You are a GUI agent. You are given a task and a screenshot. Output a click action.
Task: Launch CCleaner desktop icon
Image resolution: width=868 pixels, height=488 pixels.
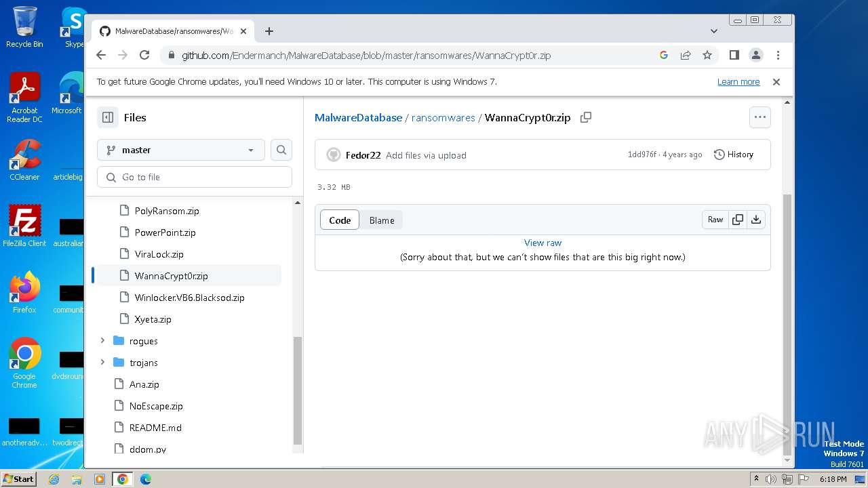24,160
